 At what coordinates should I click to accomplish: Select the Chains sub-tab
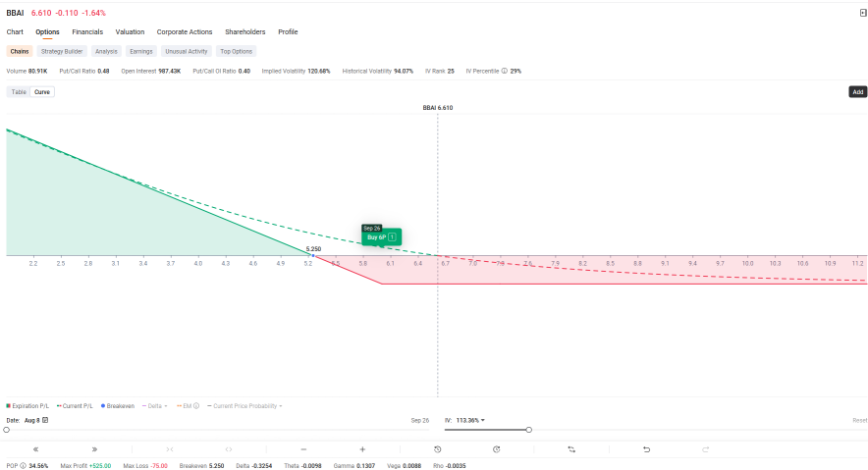[20, 51]
